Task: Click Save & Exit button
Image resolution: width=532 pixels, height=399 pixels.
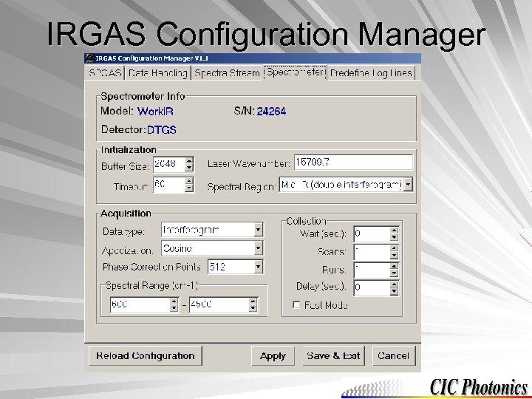Action: [333, 355]
